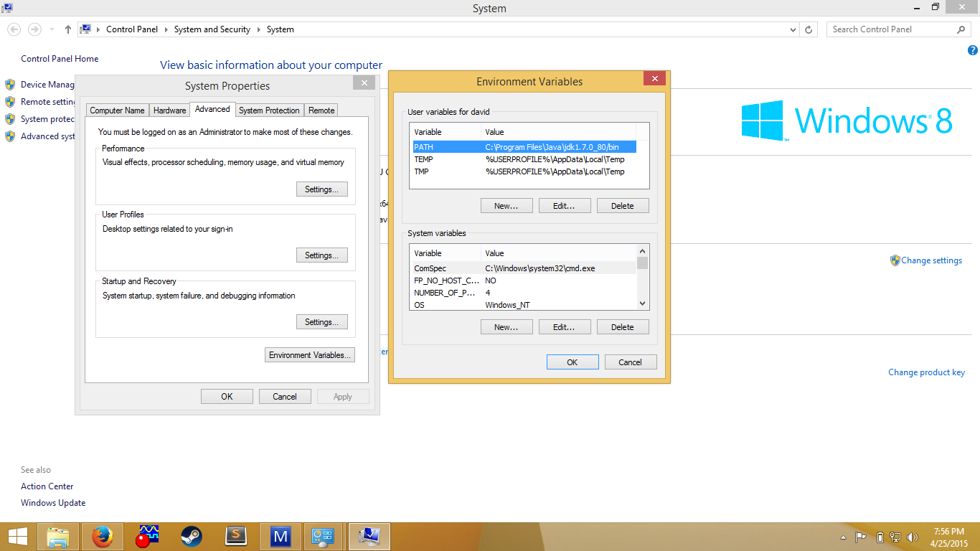Expand arrow after Control Panel breadcrumb

click(x=168, y=29)
